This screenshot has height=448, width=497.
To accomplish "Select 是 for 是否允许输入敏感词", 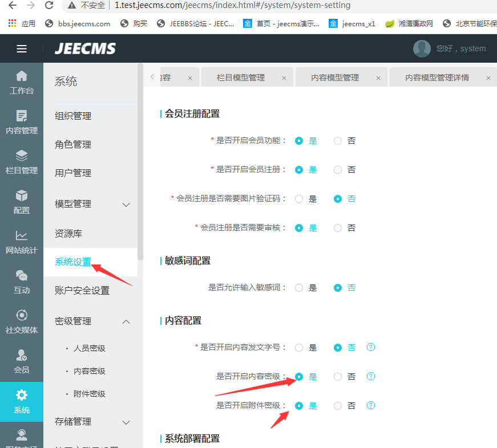I will (299, 288).
